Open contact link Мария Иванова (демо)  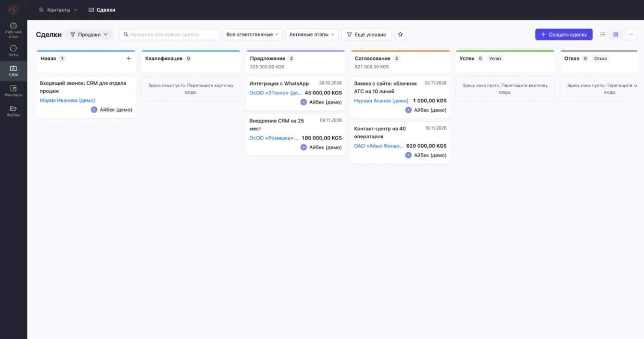tap(67, 101)
